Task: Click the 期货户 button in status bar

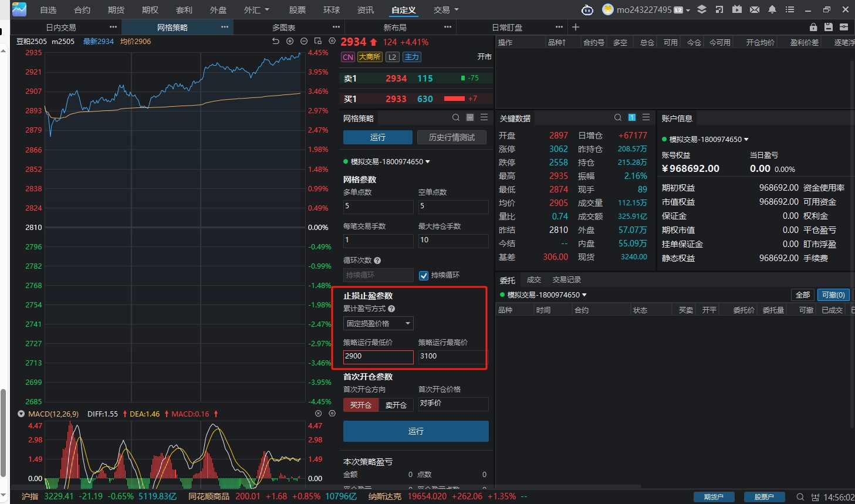Action: coord(714,497)
